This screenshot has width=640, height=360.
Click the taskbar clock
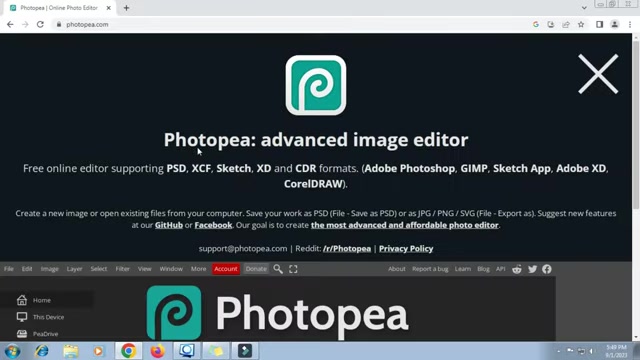[x=616, y=351]
